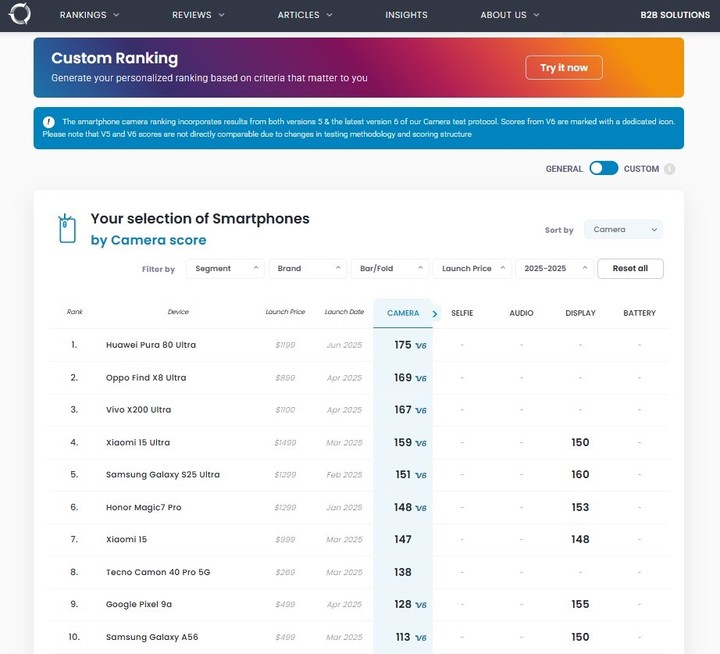720x654 pixels.
Task: Switch to the AUDIO column tab
Action: click(521, 313)
